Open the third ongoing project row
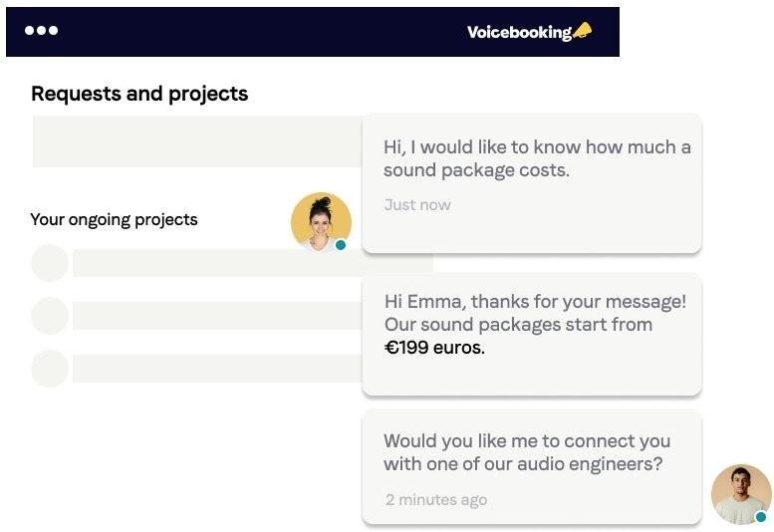 click(214, 368)
